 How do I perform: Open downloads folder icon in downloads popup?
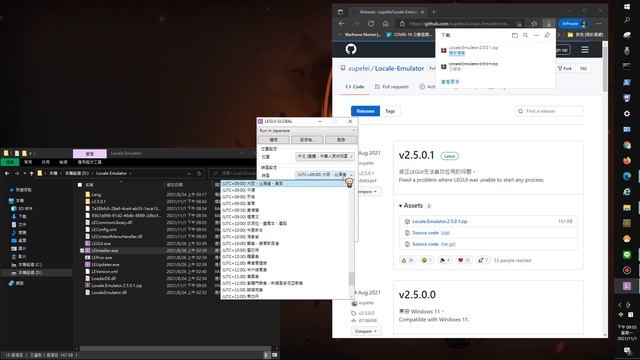click(515, 36)
